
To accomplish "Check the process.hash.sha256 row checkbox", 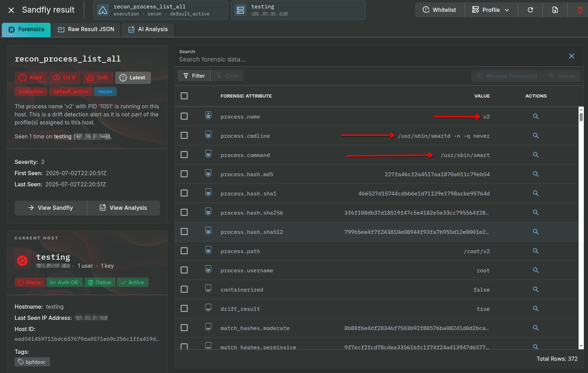I will tap(184, 212).
